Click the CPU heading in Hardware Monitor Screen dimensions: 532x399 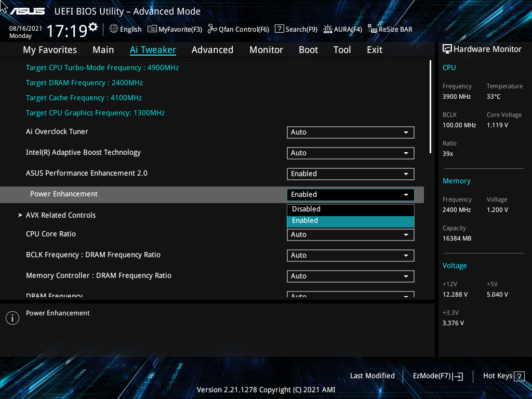coord(449,68)
